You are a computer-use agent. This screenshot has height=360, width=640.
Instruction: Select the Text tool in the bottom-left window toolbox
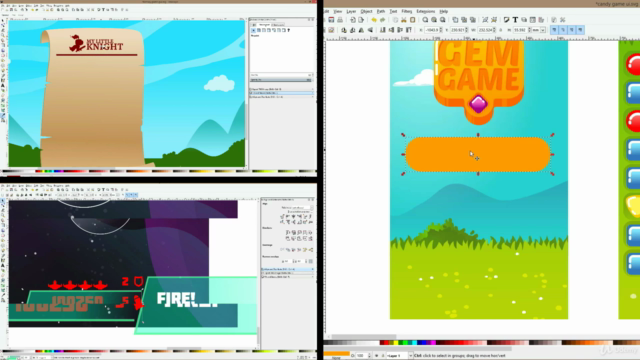click(3, 265)
